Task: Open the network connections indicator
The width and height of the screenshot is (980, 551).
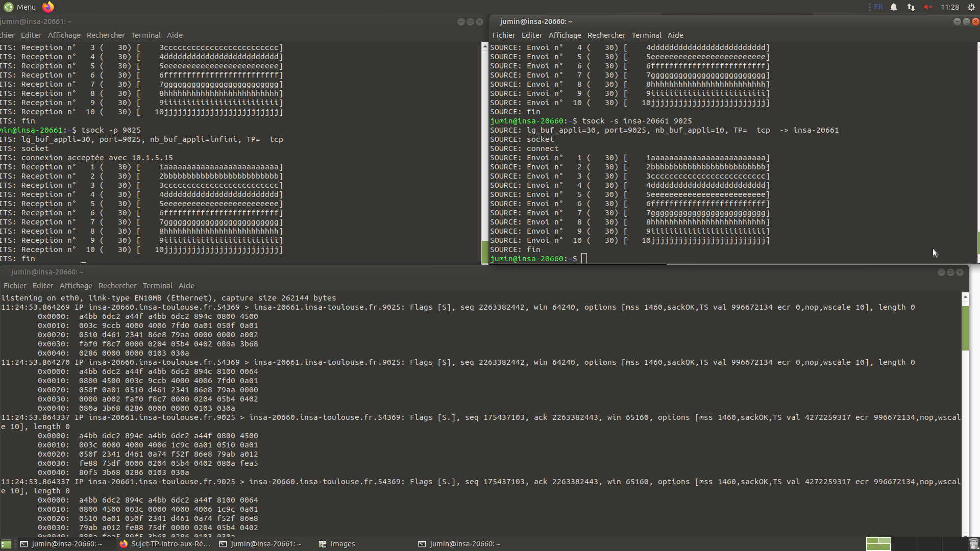Action: point(911,7)
